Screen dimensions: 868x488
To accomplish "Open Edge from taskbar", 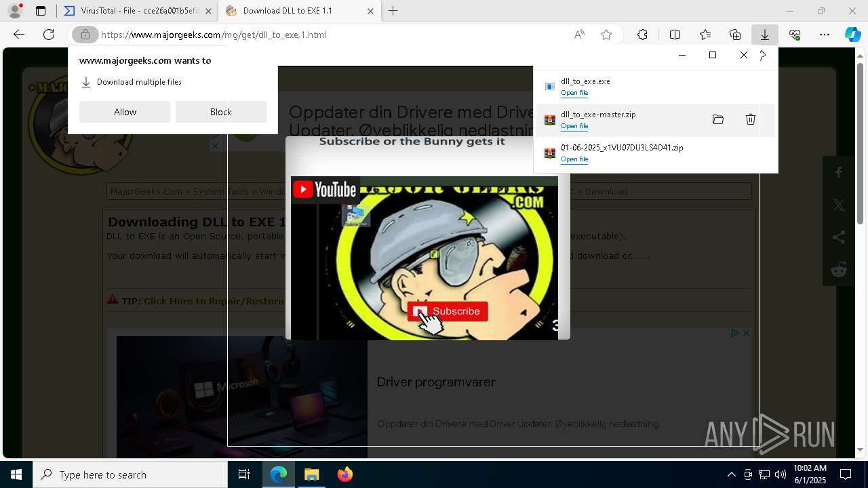I will coord(279,474).
